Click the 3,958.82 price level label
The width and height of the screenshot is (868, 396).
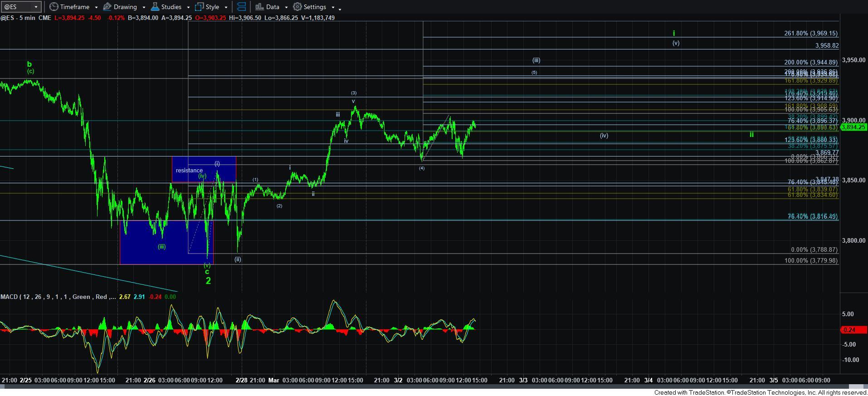tap(827, 46)
